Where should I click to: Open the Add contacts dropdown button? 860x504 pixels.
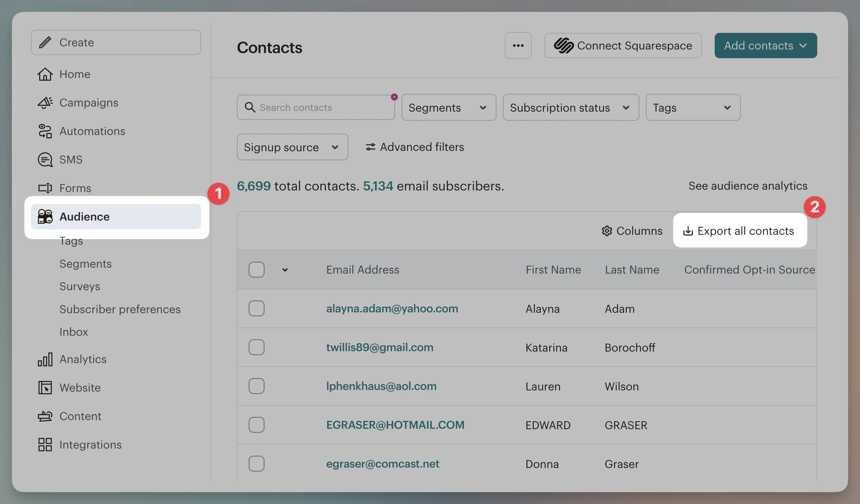(766, 46)
